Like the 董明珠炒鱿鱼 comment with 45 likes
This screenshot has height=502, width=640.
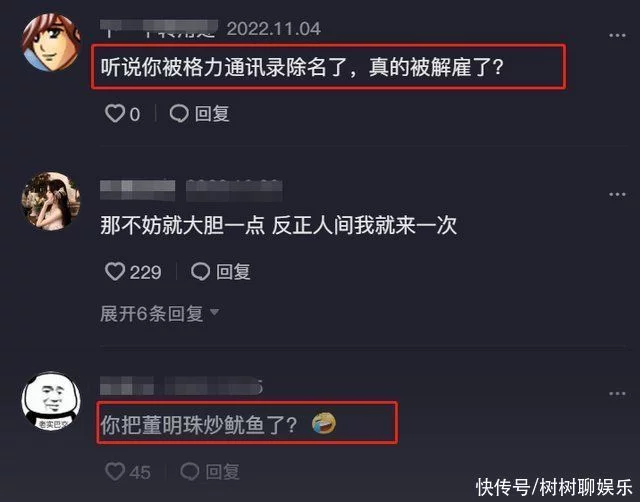click(x=115, y=471)
